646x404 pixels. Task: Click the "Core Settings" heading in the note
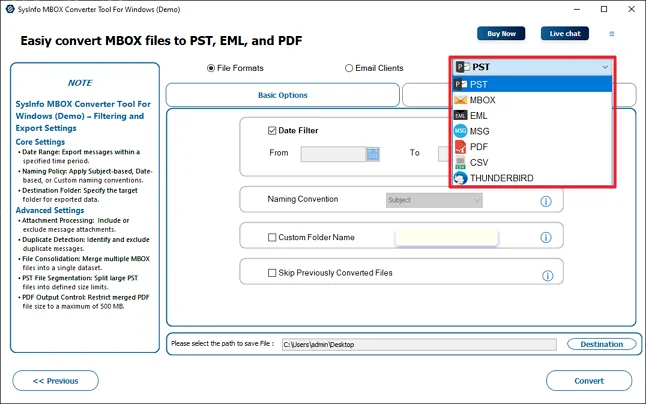(x=40, y=142)
